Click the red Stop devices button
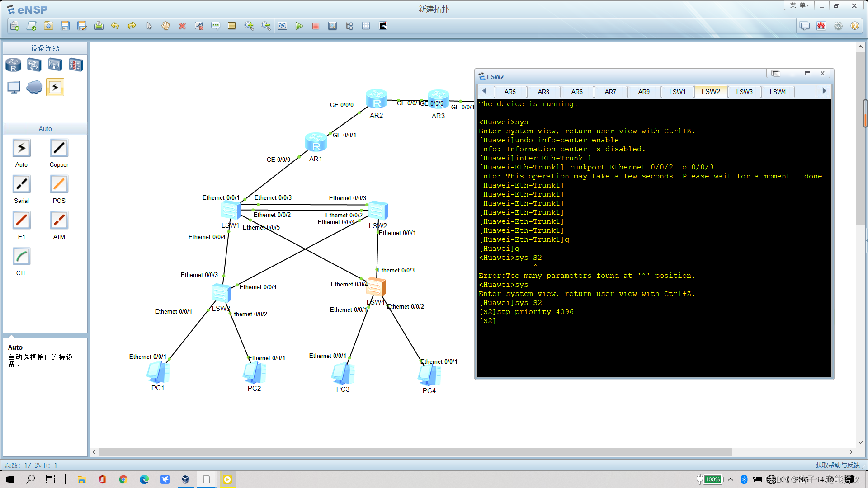The width and height of the screenshot is (868, 488). coord(316,26)
